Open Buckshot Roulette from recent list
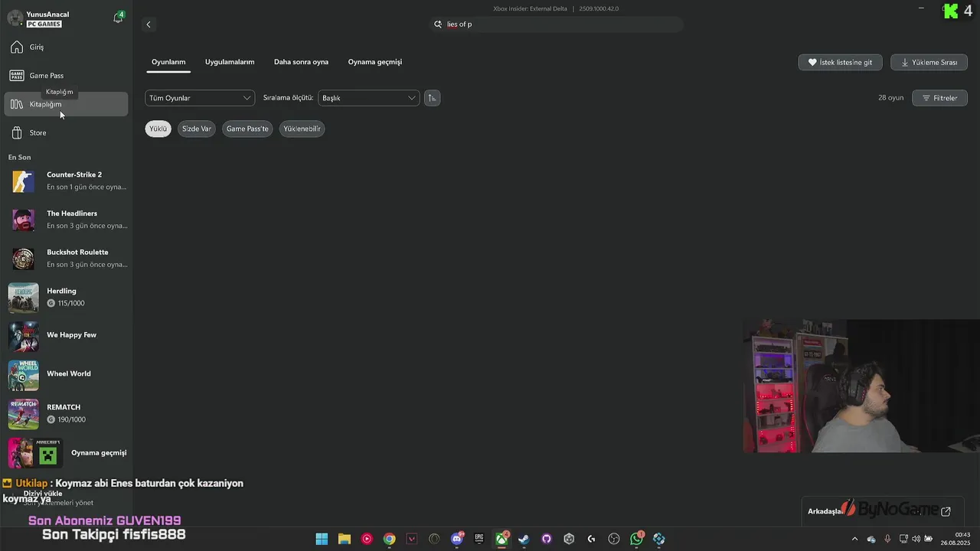The height and width of the screenshot is (551, 980). (67, 259)
